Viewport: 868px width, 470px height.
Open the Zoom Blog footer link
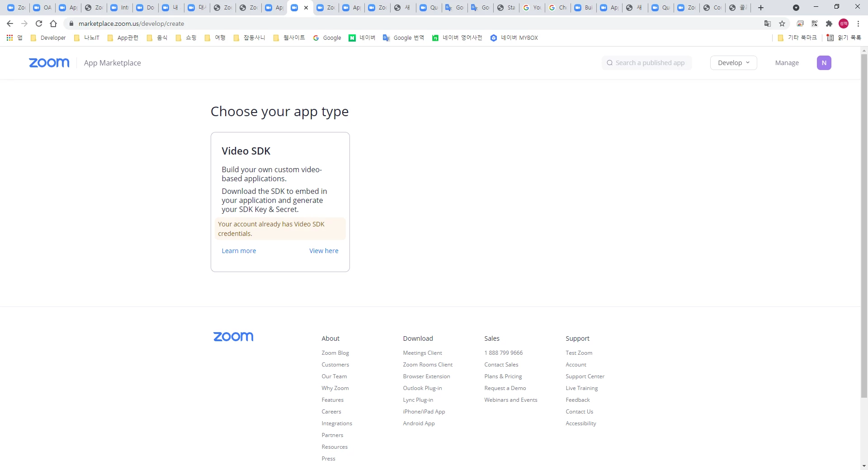[x=335, y=353]
